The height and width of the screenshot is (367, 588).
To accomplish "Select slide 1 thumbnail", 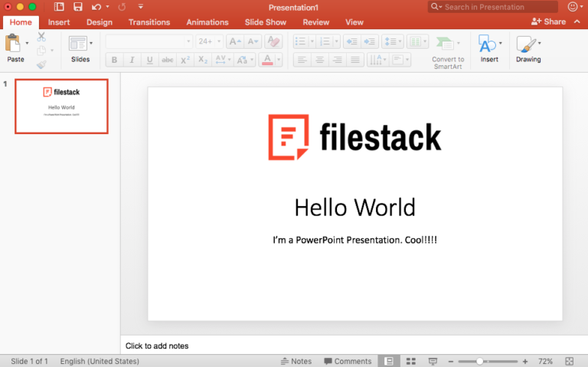I will coord(61,106).
